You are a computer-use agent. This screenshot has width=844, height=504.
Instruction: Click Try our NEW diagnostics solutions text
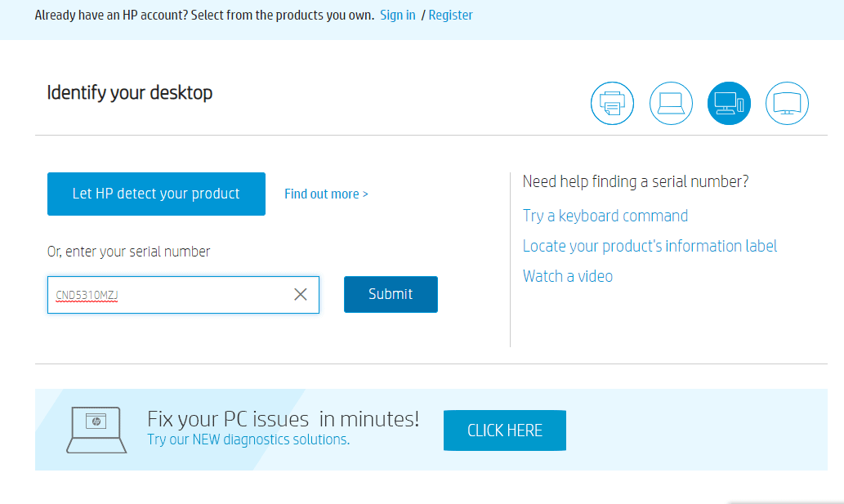[248, 439]
